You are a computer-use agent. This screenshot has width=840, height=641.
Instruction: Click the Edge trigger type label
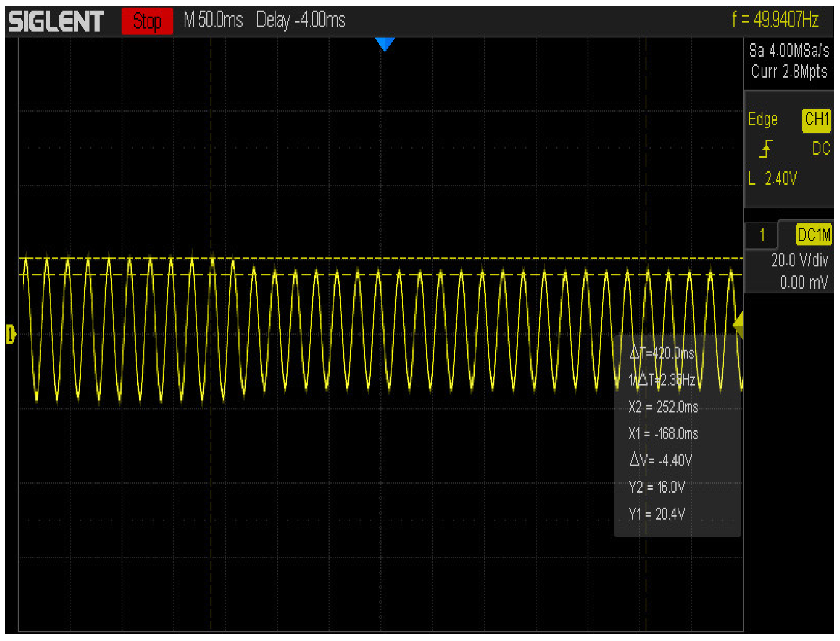point(762,119)
